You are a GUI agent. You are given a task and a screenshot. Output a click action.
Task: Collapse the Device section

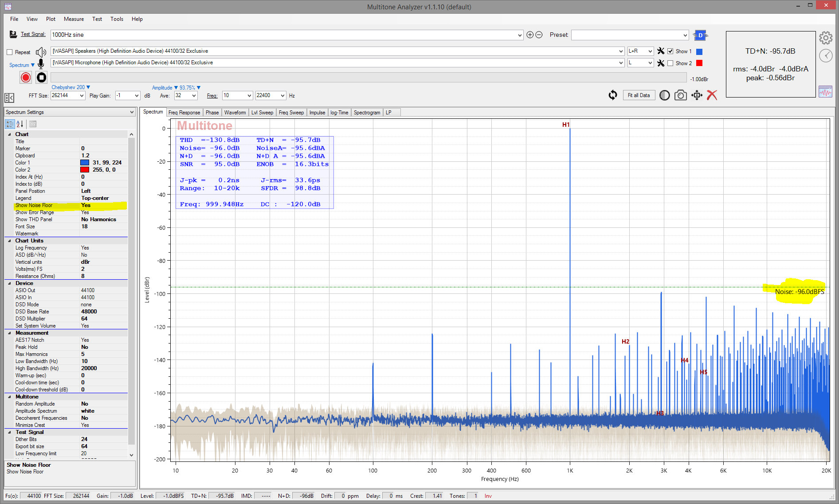click(x=10, y=283)
